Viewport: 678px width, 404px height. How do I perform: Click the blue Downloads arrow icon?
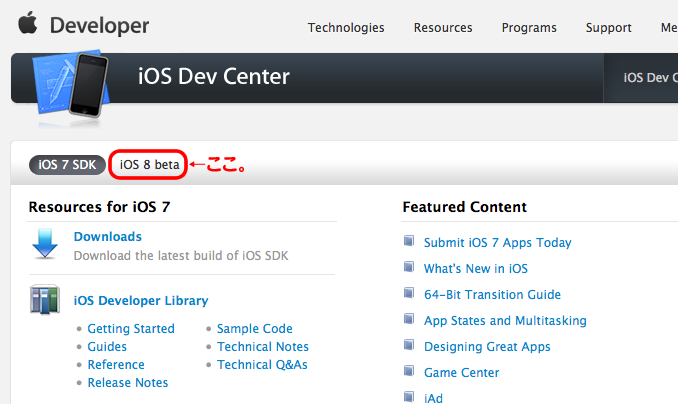point(45,244)
